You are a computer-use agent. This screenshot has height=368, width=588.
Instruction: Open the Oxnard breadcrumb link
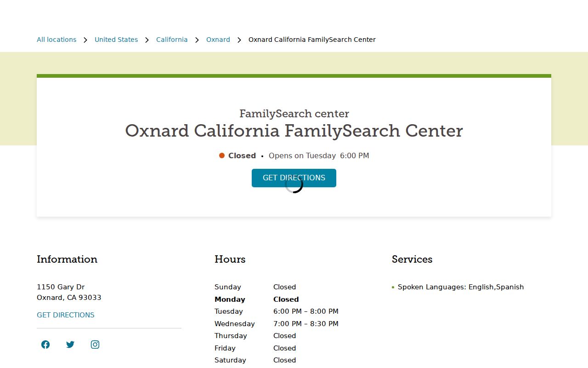[x=218, y=40]
